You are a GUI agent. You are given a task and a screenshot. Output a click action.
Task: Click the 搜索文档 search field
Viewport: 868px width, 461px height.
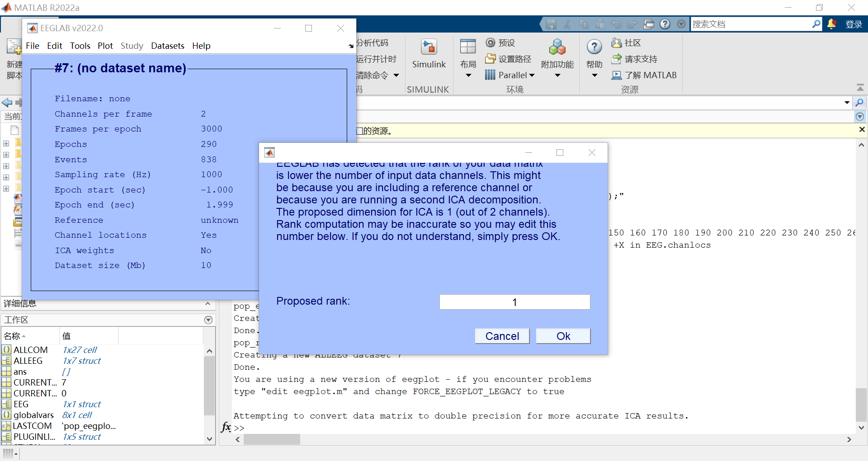point(751,24)
